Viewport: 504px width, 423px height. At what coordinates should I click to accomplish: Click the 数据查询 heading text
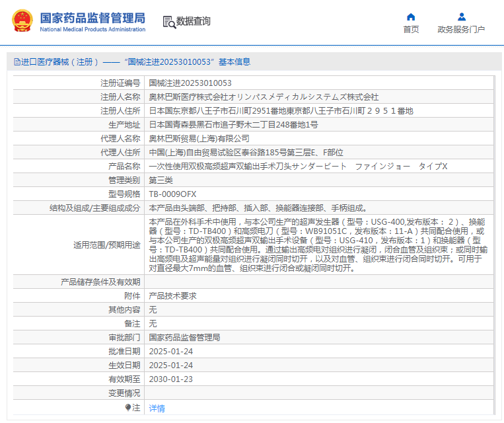(193, 21)
